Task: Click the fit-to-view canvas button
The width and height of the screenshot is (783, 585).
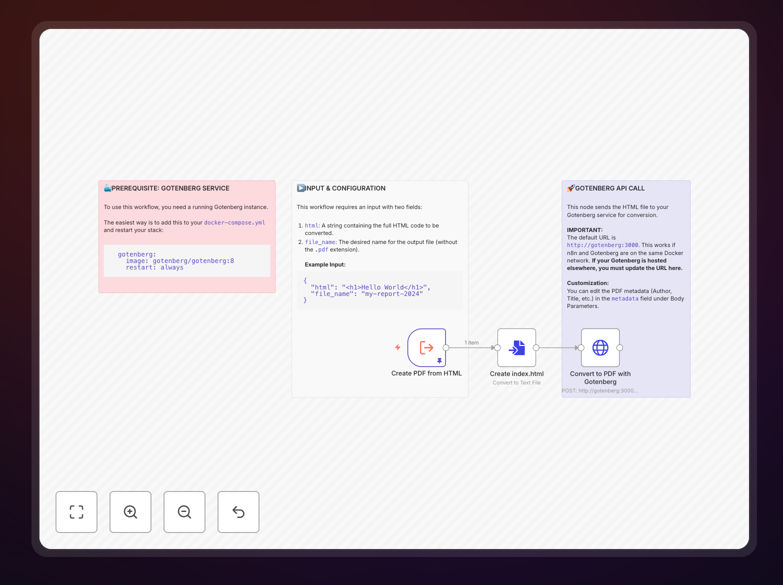Action: click(76, 512)
